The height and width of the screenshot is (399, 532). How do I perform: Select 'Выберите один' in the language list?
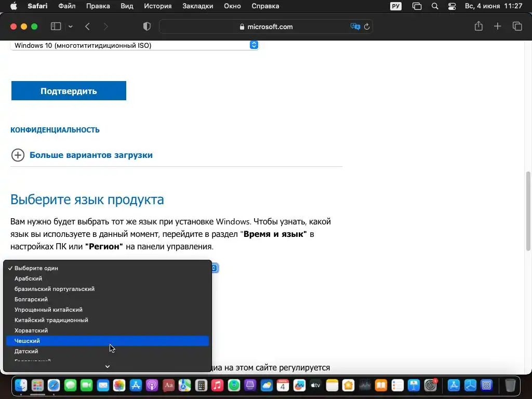108,268
